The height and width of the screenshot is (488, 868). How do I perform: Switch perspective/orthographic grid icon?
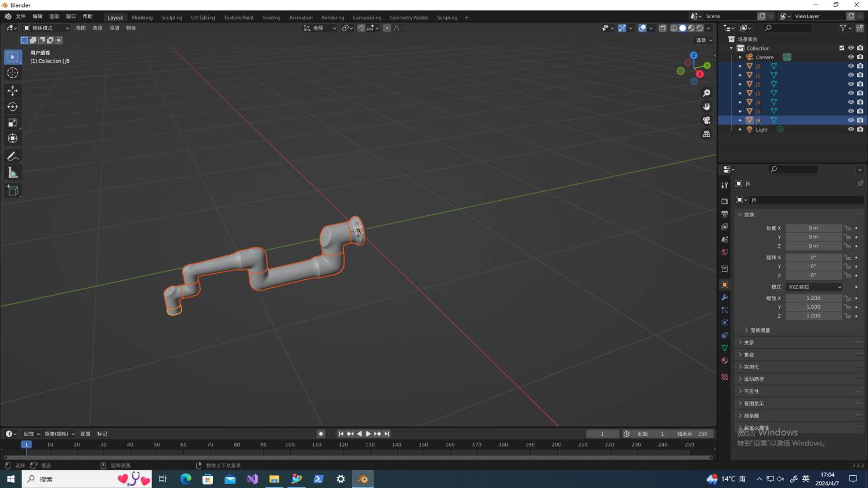coord(707,134)
